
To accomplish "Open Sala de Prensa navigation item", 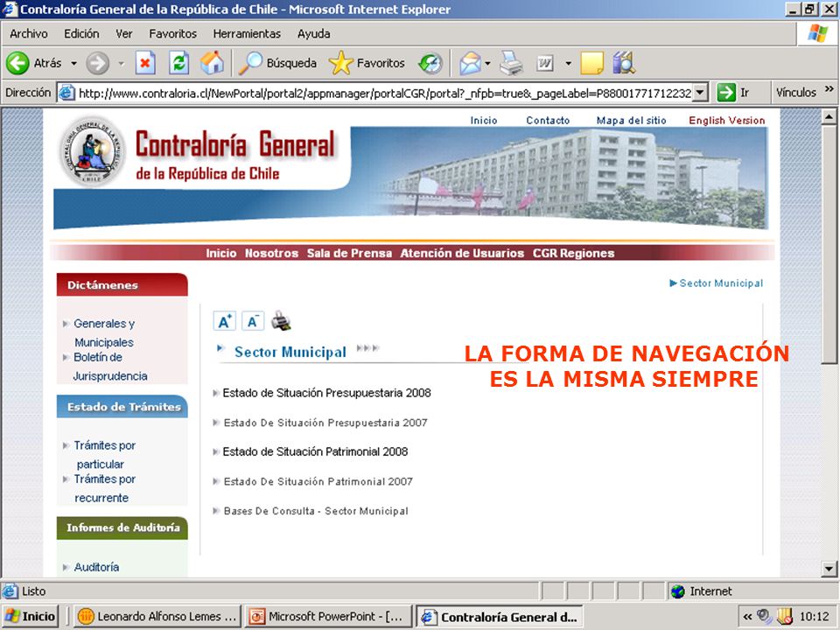I will pos(349,254).
